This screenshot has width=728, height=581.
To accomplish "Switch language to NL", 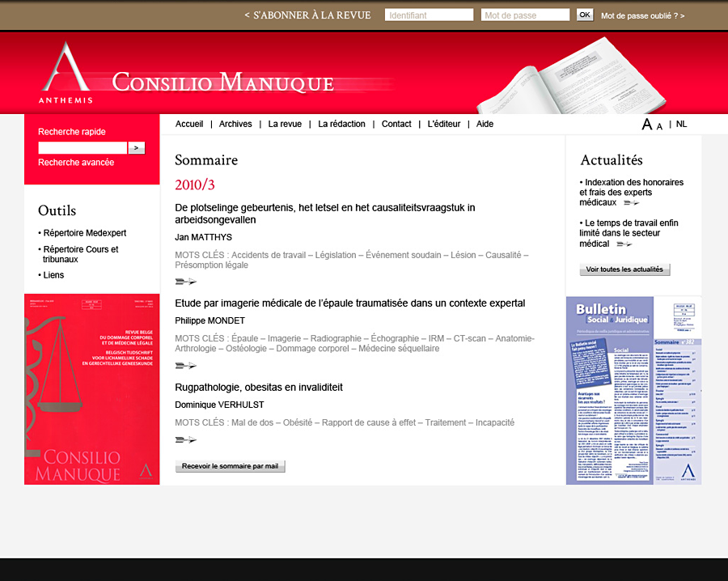I will coord(681,124).
